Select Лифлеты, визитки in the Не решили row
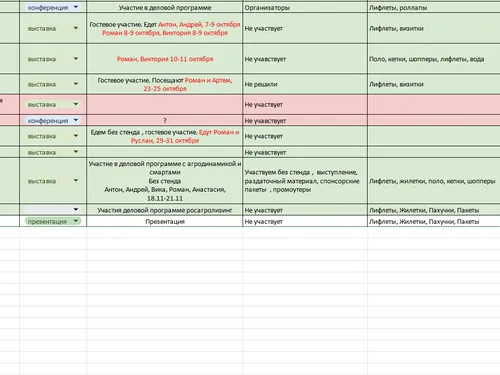The width and height of the screenshot is (500, 375). click(x=434, y=84)
